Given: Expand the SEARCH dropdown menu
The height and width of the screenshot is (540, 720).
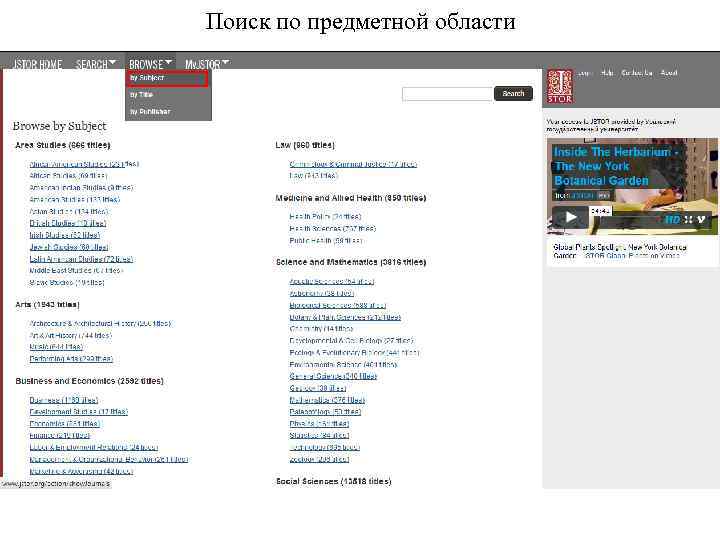Looking at the screenshot, I should 96,64.
